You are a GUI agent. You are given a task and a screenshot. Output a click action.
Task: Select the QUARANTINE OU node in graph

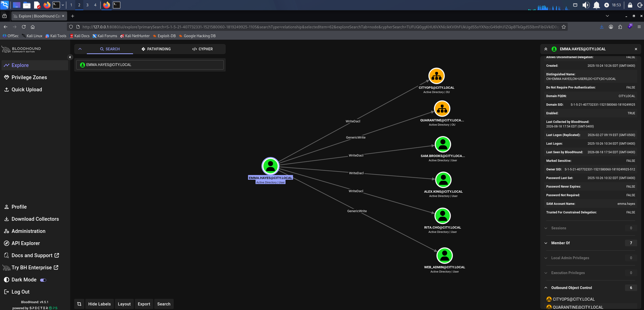442,109
